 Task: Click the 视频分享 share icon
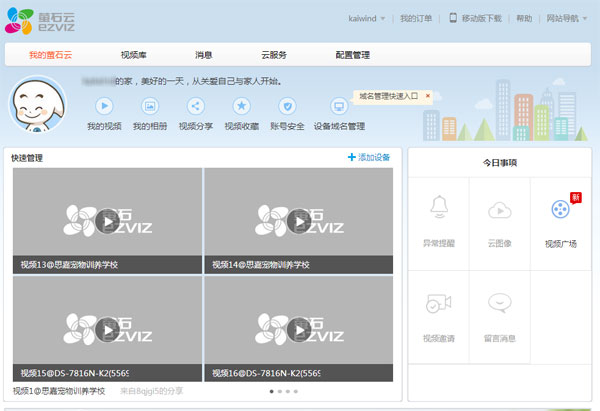[x=196, y=105]
